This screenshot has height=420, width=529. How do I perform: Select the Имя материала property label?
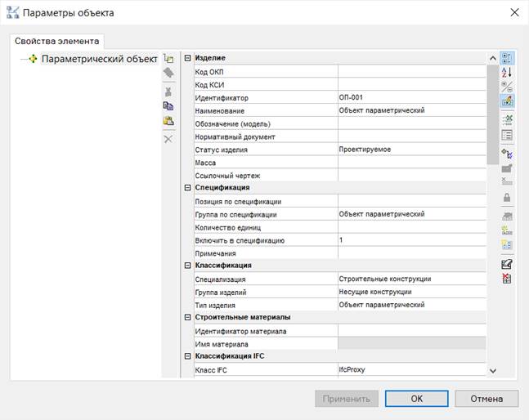tap(222, 344)
